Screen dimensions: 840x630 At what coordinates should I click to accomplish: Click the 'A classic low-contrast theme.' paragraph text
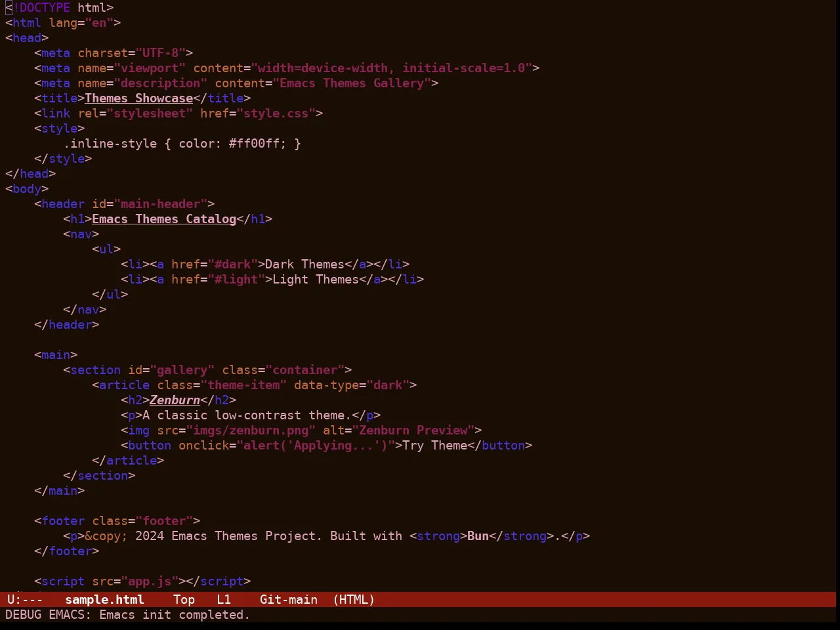coord(247,415)
